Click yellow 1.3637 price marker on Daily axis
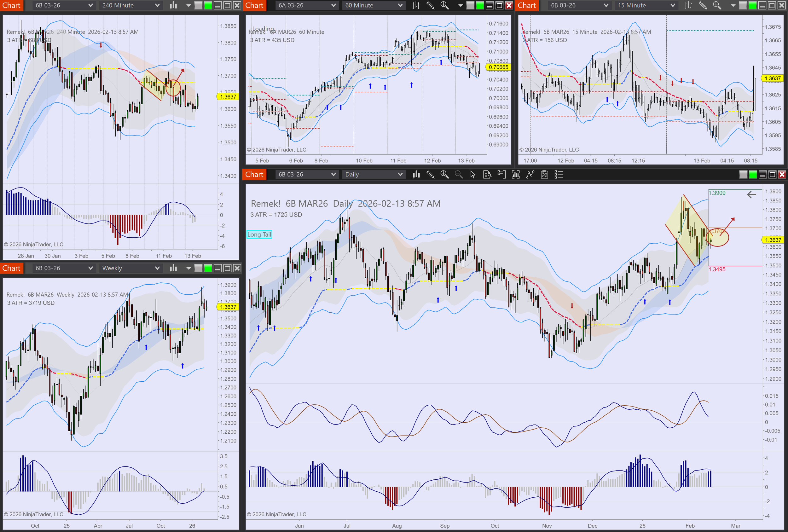Image resolution: width=788 pixels, height=532 pixels. (773, 240)
